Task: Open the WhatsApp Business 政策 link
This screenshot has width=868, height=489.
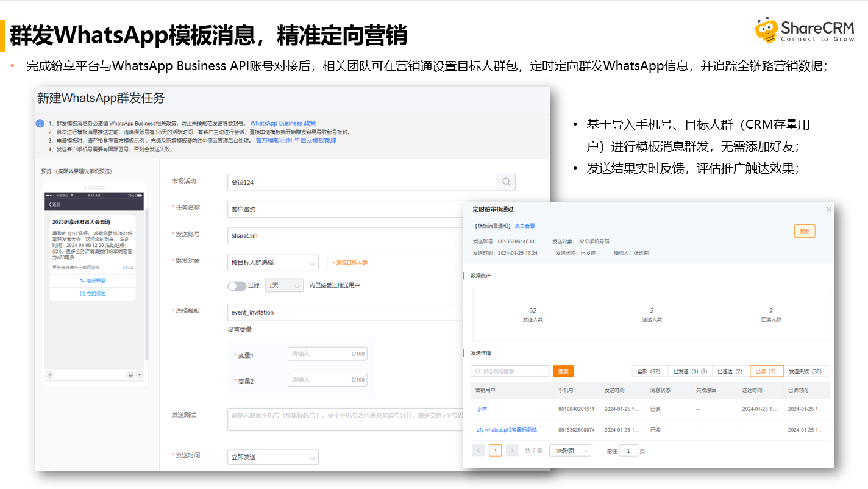Action: click(283, 123)
